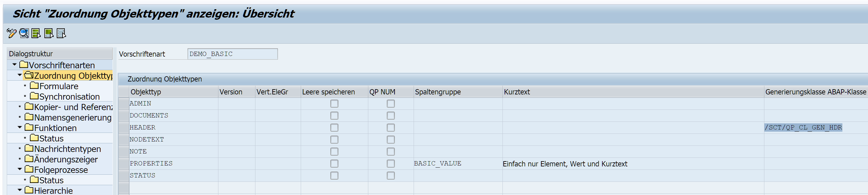The height and width of the screenshot is (195, 868).
Task: Collapse the Folgeprozesse tree node arrow
Action: coord(19,169)
